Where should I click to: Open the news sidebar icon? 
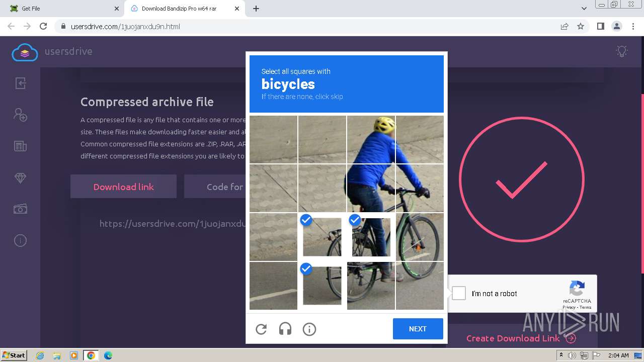point(20,146)
